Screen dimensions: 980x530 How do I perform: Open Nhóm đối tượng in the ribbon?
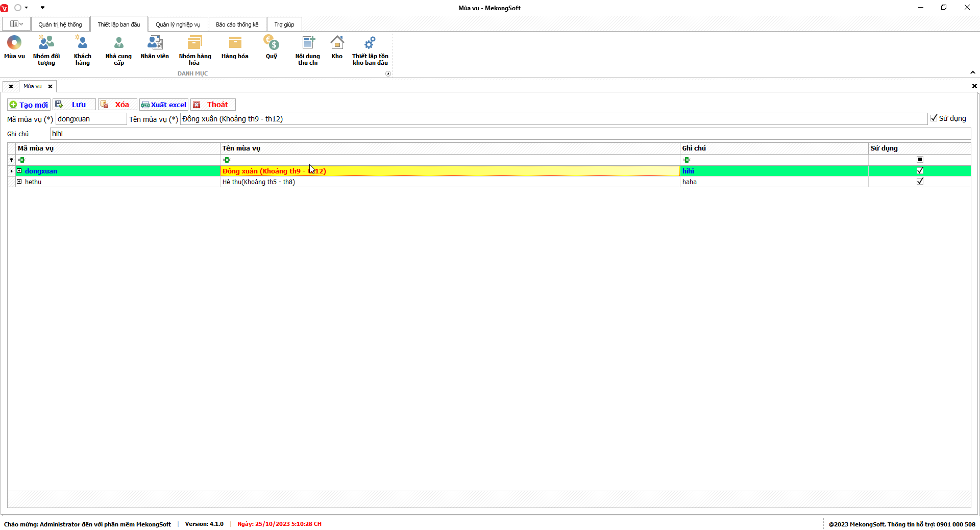click(46, 50)
